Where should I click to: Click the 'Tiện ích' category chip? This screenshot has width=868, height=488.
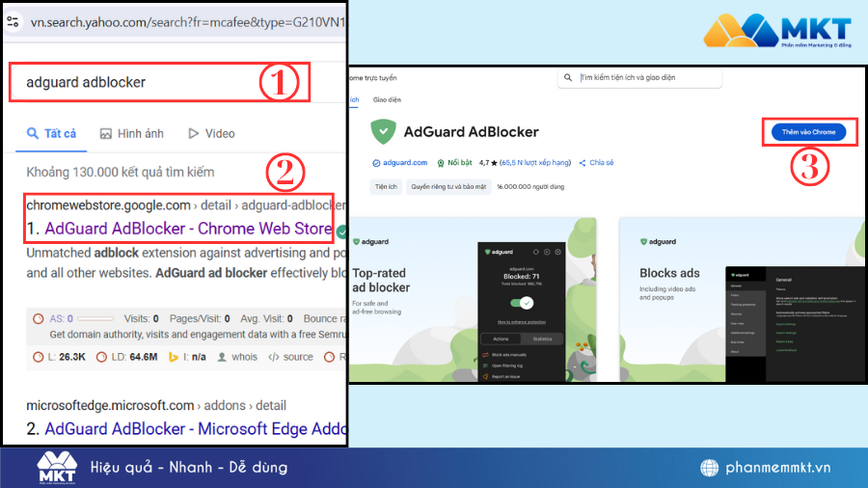click(386, 186)
